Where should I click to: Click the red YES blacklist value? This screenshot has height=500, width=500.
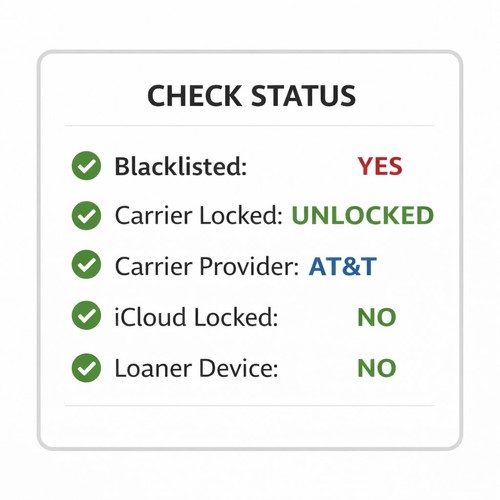click(380, 166)
